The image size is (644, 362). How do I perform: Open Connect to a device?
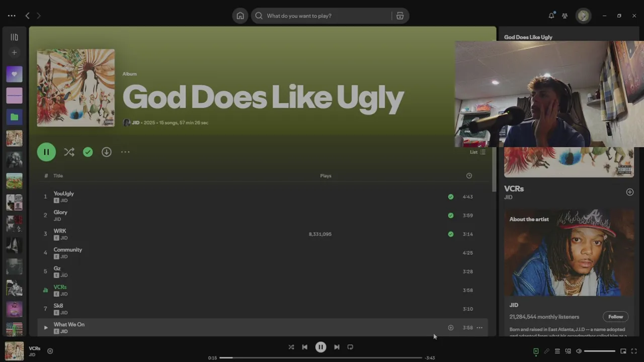pyautogui.click(x=568, y=351)
